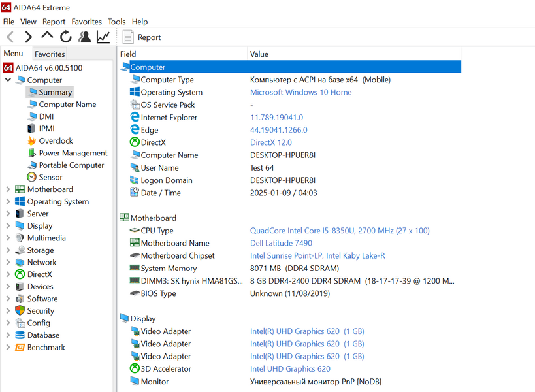This screenshot has width=535, height=392.
Task: Click the 44.19041.1266.0 Edge version
Action: point(278,130)
